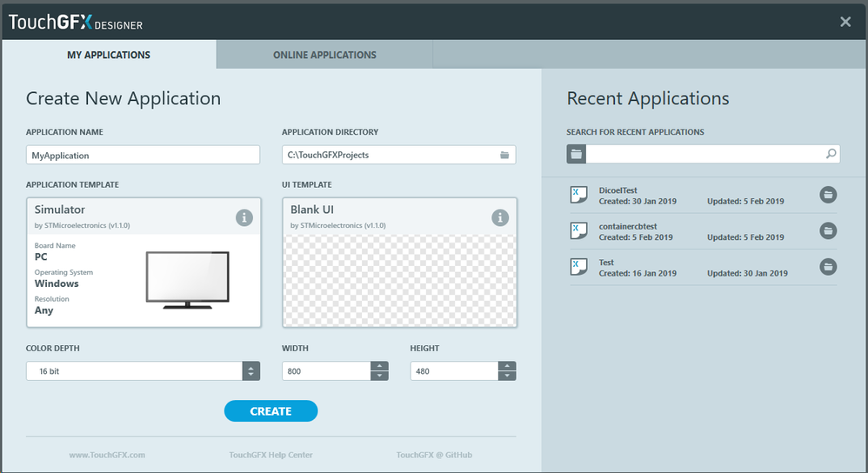Screen dimensions: 868x473
Task: Select DicoelTest recent application name
Action: click(x=618, y=190)
